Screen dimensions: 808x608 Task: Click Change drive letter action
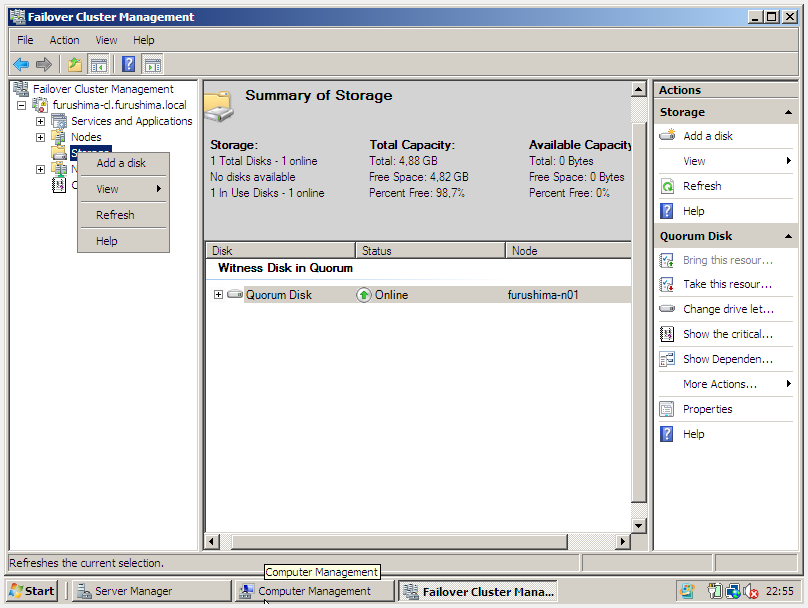tap(728, 309)
